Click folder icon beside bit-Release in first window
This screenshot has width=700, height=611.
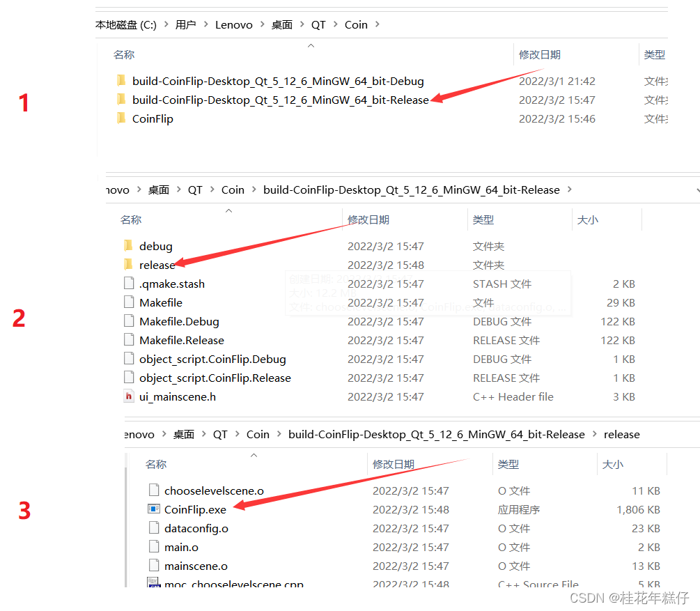(121, 100)
